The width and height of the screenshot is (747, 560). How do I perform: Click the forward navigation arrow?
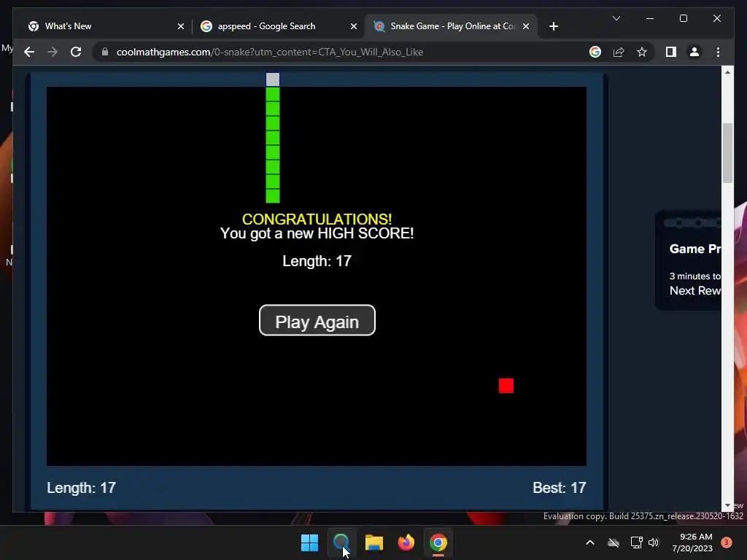point(53,52)
